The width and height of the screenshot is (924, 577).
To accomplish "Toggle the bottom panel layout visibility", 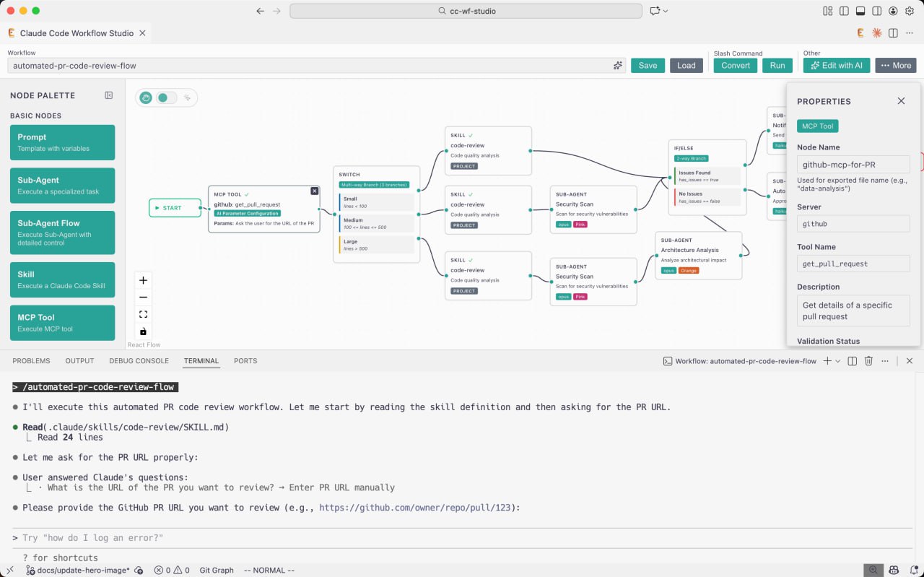I will (x=860, y=11).
